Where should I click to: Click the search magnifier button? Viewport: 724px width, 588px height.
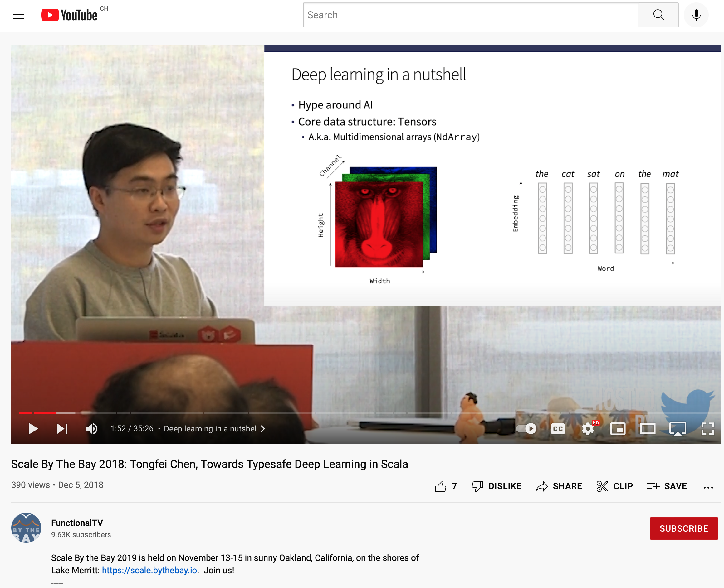658,15
